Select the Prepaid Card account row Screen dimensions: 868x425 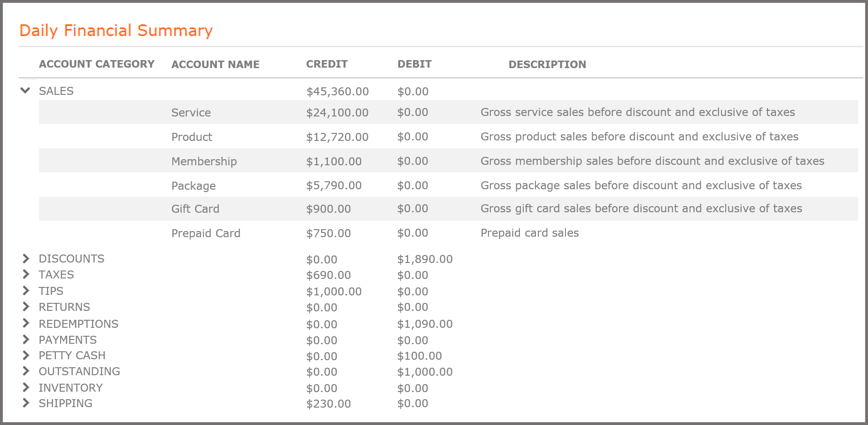pos(205,233)
